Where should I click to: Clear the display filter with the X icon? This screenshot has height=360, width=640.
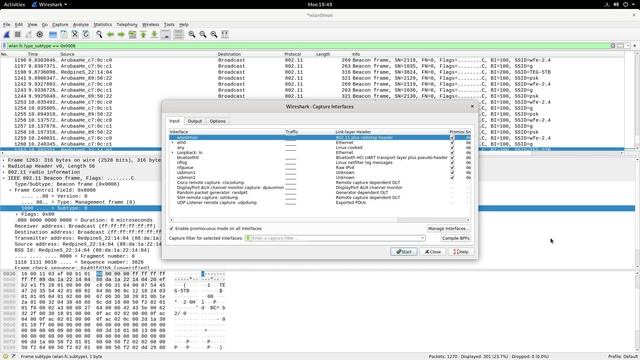pyautogui.click(x=613, y=46)
